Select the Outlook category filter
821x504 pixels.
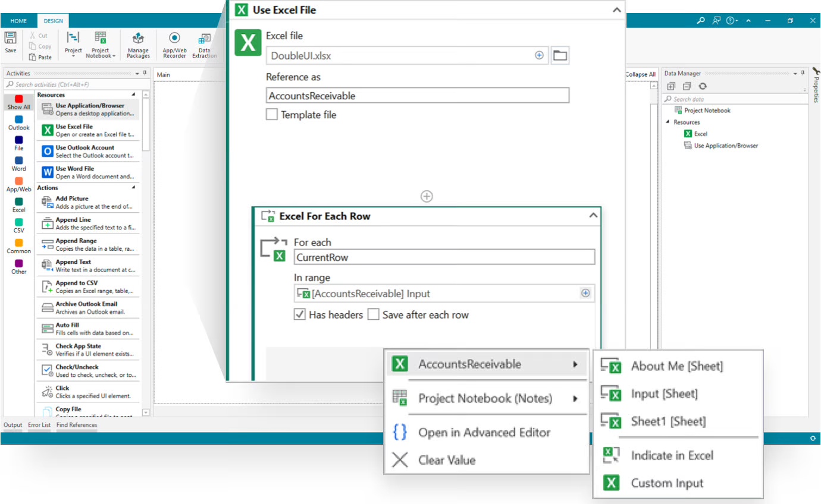(x=19, y=122)
